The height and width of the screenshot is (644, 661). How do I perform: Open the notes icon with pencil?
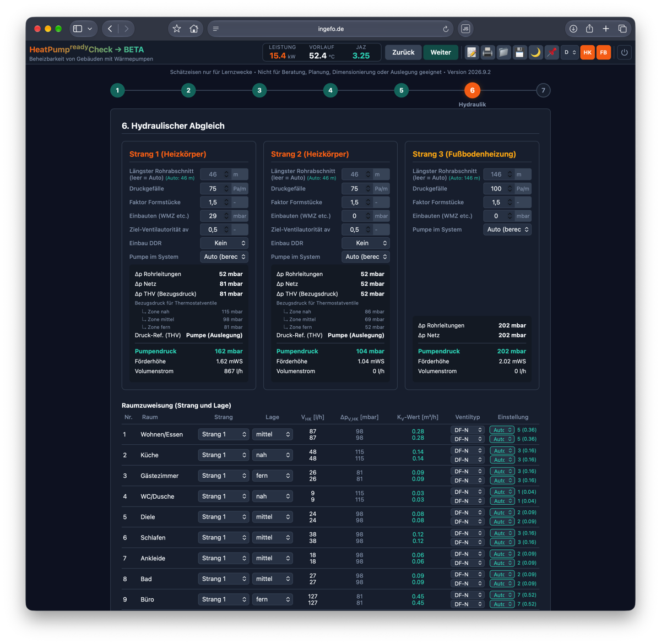[x=472, y=52]
